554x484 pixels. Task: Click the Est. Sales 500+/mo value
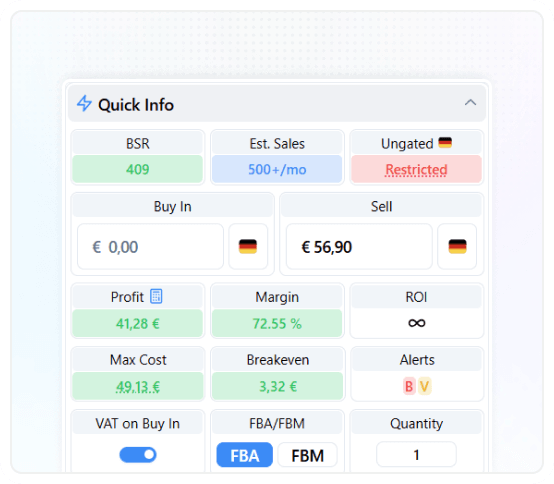[277, 169]
